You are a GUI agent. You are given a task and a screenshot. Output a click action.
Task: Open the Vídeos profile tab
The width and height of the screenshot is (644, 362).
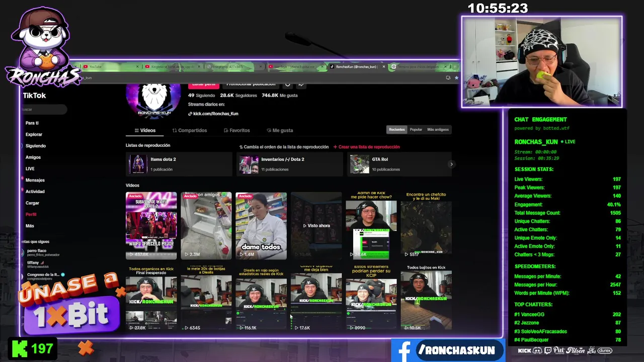(x=145, y=130)
